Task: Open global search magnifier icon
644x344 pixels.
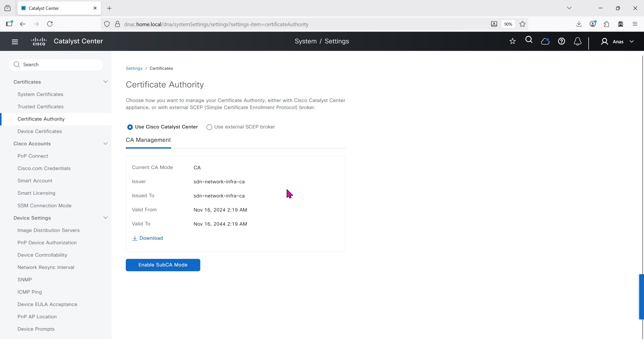Action: pyautogui.click(x=529, y=40)
